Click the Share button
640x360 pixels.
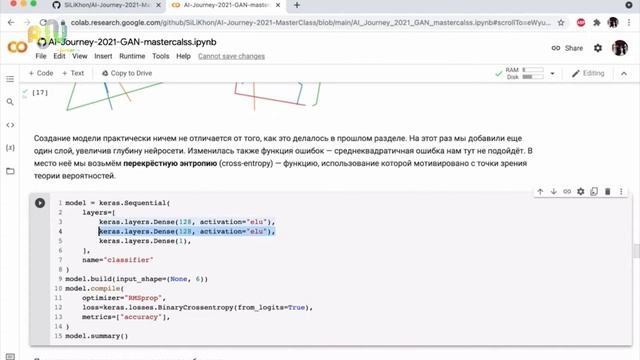coord(567,48)
